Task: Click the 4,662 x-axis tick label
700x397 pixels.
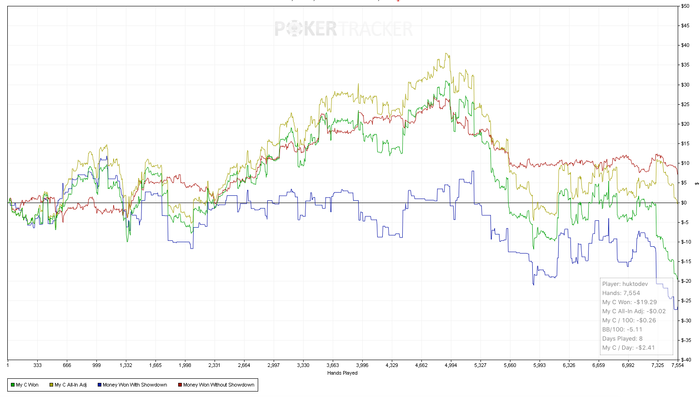Action: pos(421,365)
